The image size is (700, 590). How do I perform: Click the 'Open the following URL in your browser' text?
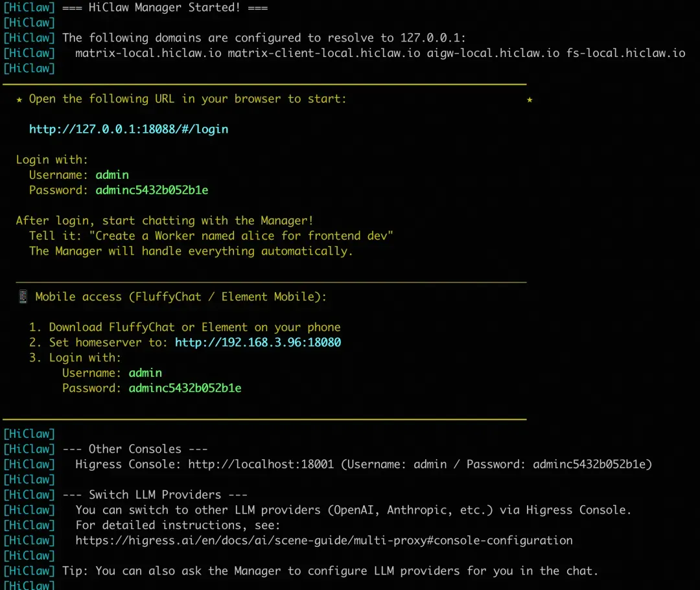(187, 99)
